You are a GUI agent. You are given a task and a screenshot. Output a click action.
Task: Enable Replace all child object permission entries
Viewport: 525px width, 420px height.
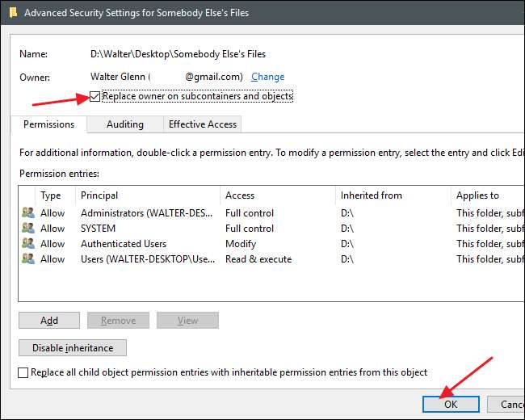23,372
